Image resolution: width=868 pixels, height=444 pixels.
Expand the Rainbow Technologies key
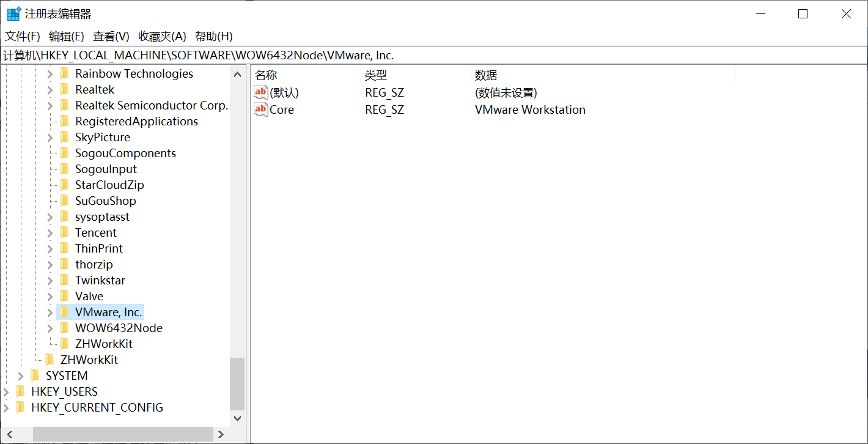[50, 74]
